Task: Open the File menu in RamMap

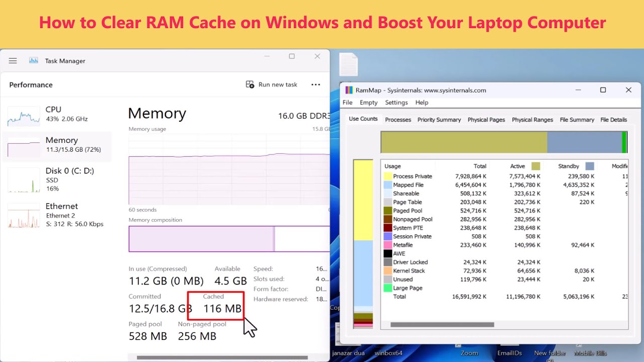Action: 348,103
